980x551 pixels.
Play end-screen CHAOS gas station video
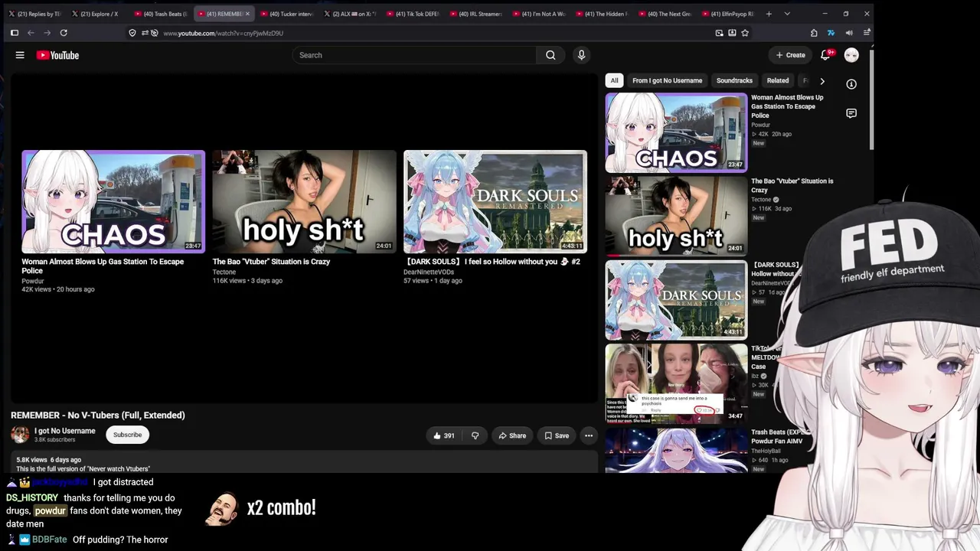[x=113, y=201]
